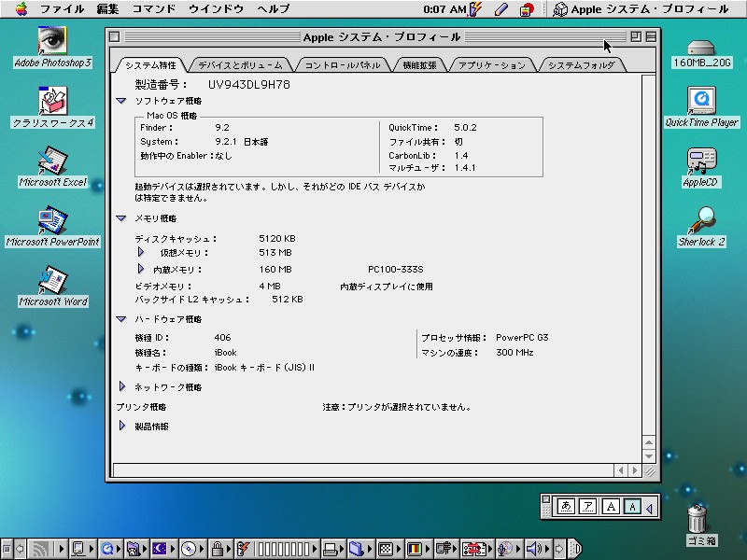Expand the ネットワーク概略 section
The image size is (747, 560).
(x=122, y=386)
